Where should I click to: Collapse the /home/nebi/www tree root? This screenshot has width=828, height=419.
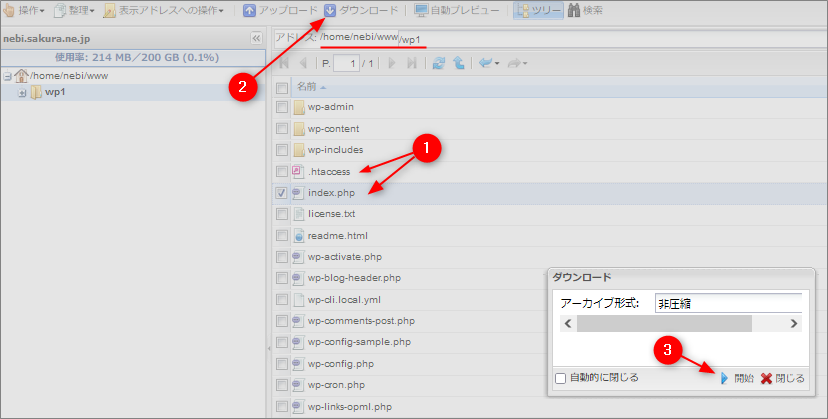(8, 76)
